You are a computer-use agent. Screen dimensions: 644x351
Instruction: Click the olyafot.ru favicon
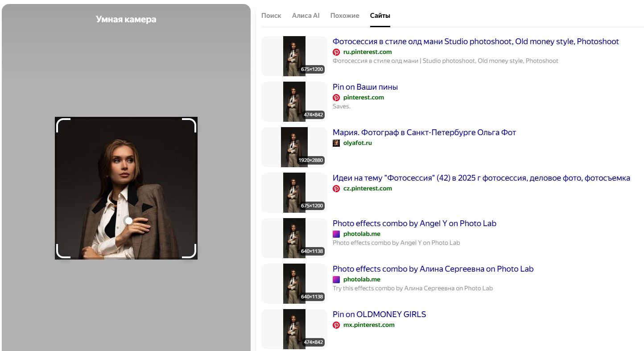point(336,143)
